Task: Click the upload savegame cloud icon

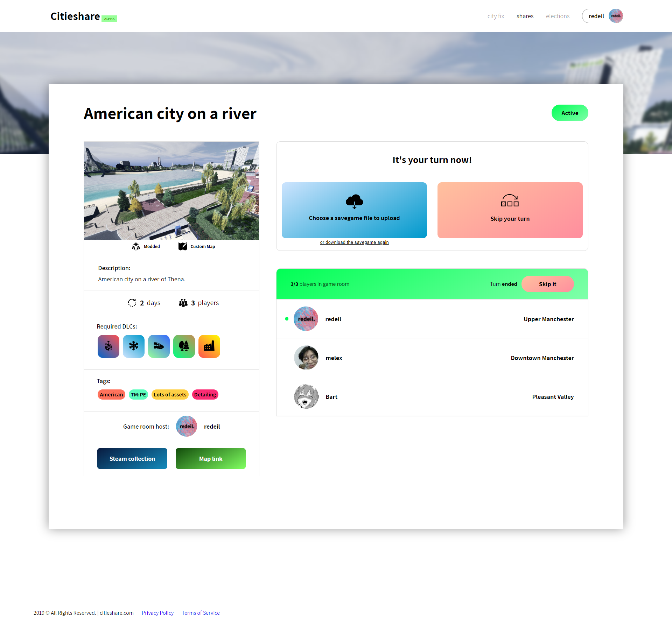Action: [x=354, y=201]
